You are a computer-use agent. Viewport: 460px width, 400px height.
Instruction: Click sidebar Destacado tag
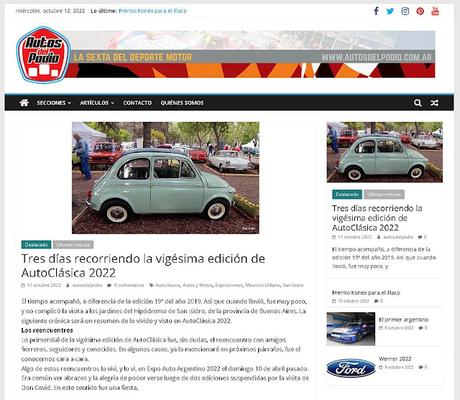pos(347,194)
